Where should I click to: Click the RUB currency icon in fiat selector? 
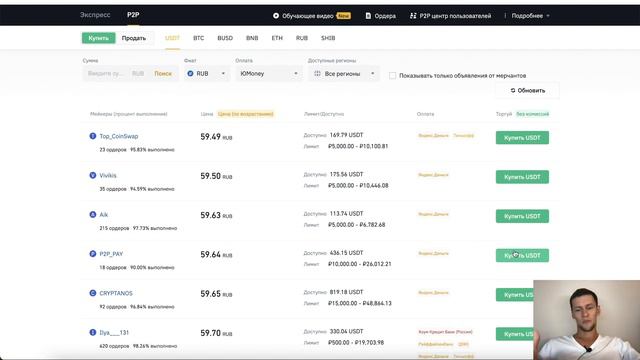(x=190, y=73)
